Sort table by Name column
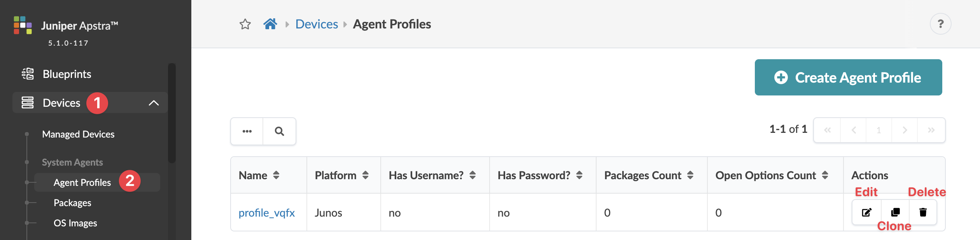Image resolution: width=980 pixels, height=240 pixels. tap(276, 175)
